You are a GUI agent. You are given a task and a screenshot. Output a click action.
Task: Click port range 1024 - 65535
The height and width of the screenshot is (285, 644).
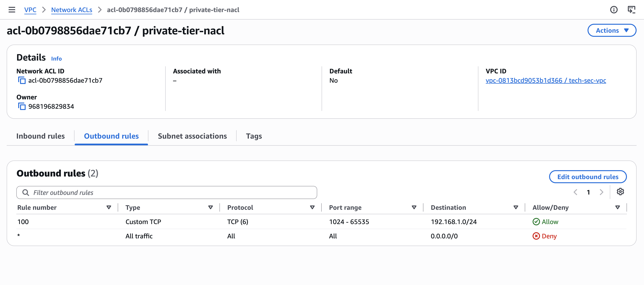(x=349, y=222)
